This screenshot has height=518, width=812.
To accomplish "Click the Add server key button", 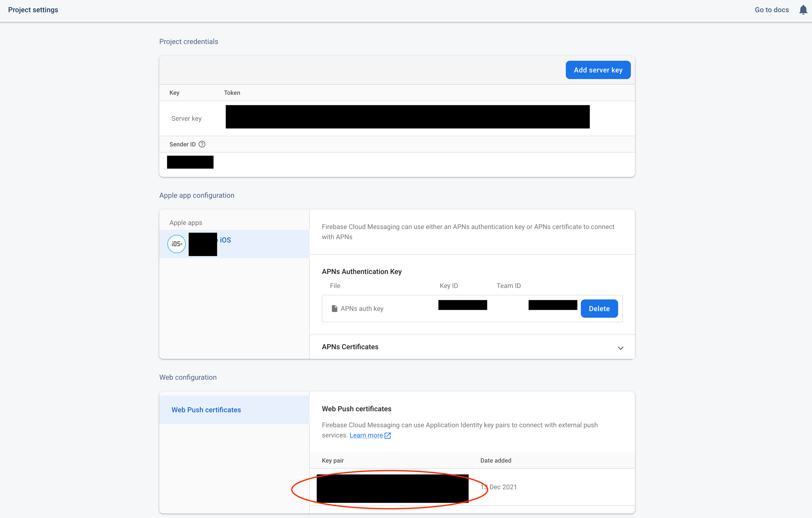I will point(598,70).
